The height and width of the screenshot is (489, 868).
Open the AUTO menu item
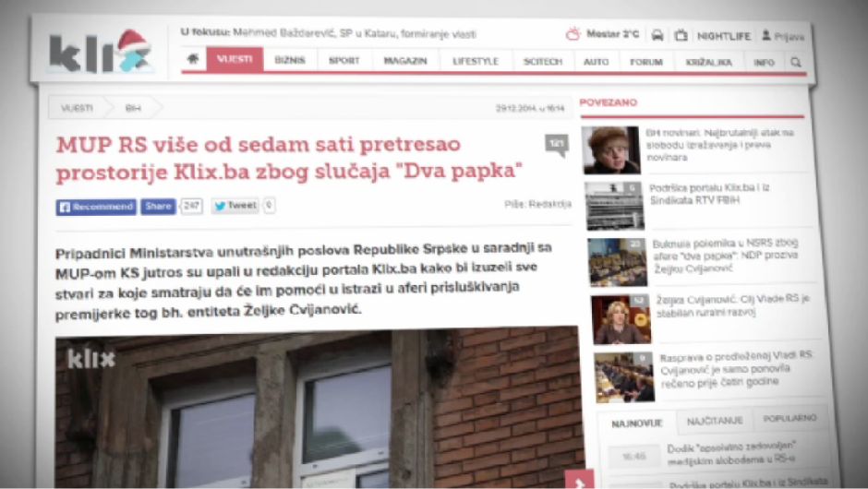pyautogui.click(x=596, y=62)
